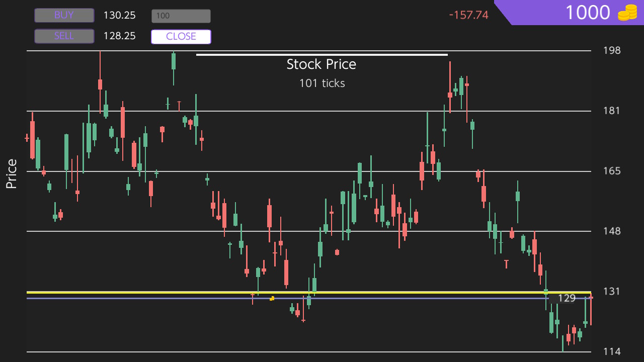This screenshot has width=644, height=362.
Task: Select the bid price 128.25
Action: (119, 36)
